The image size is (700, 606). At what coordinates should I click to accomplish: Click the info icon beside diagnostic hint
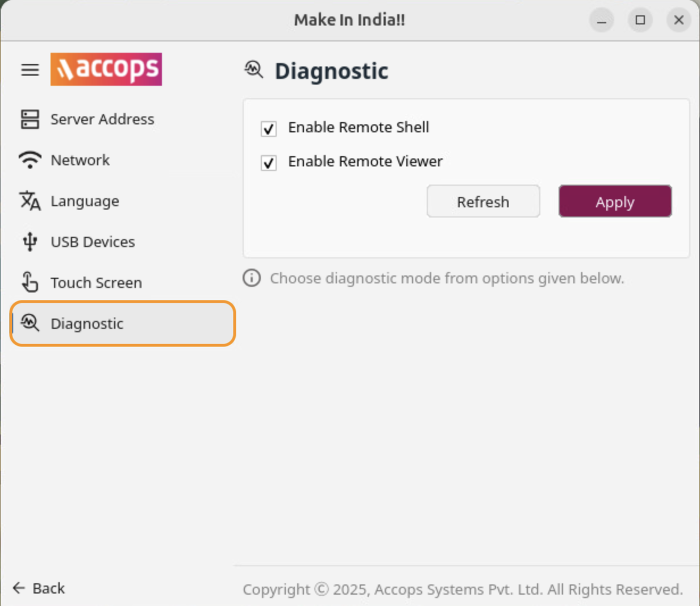point(252,278)
